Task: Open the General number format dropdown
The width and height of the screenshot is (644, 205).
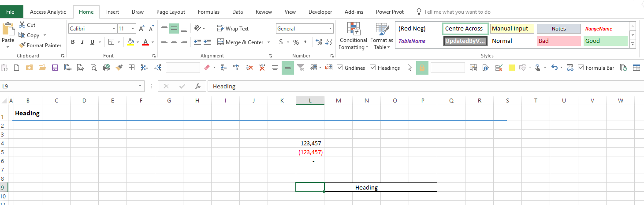Action: click(x=331, y=29)
